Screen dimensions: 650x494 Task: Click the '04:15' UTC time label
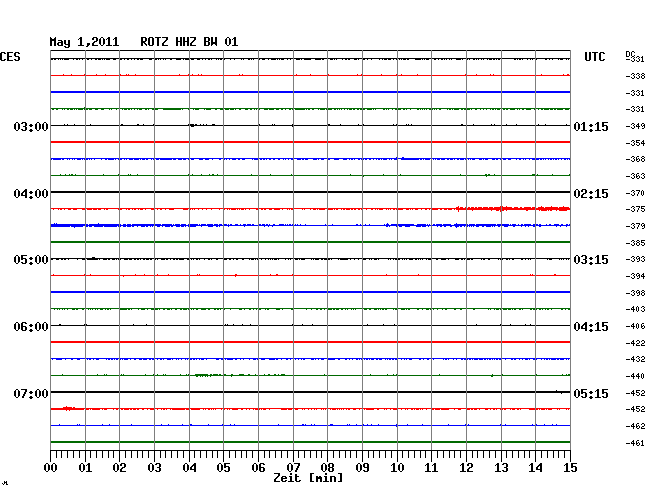[591, 327]
